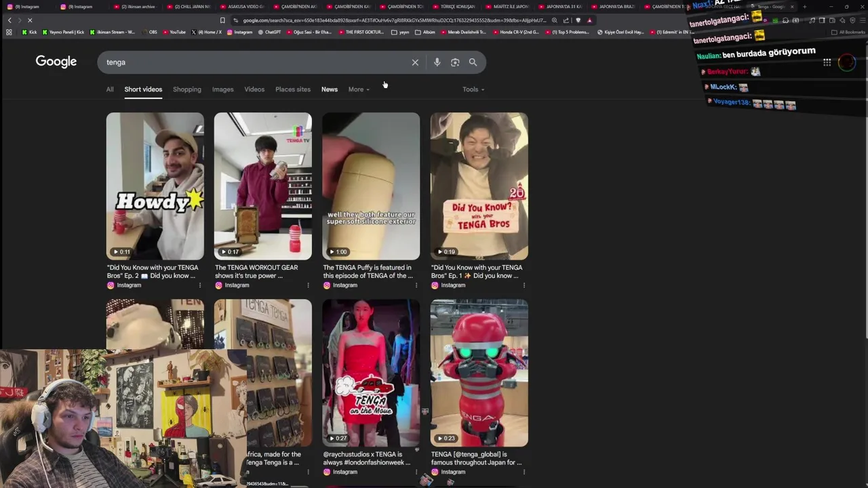Open options for the TENGA WORKOUT GEAR video
Screen dimensions: 868x488
click(308, 285)
